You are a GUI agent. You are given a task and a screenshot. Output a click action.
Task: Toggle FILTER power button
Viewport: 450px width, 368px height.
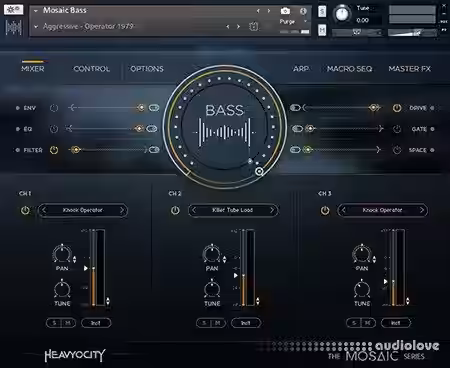pos(54,150)
